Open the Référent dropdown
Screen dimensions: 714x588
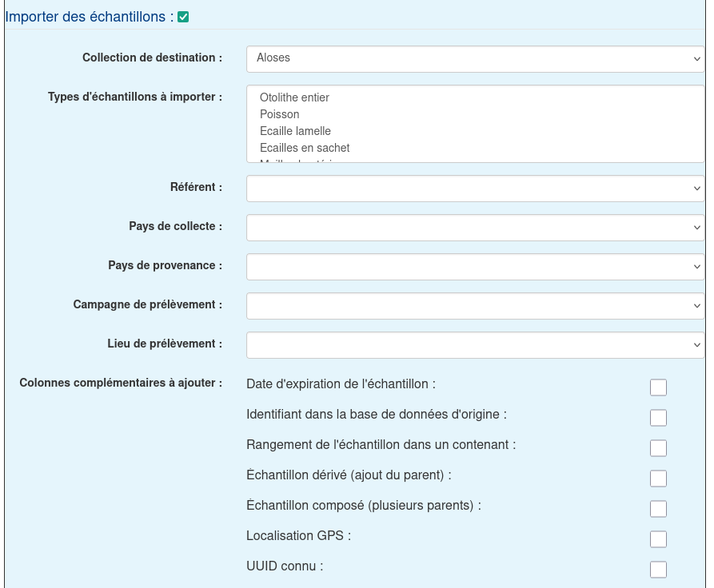[x=475, y=189]
